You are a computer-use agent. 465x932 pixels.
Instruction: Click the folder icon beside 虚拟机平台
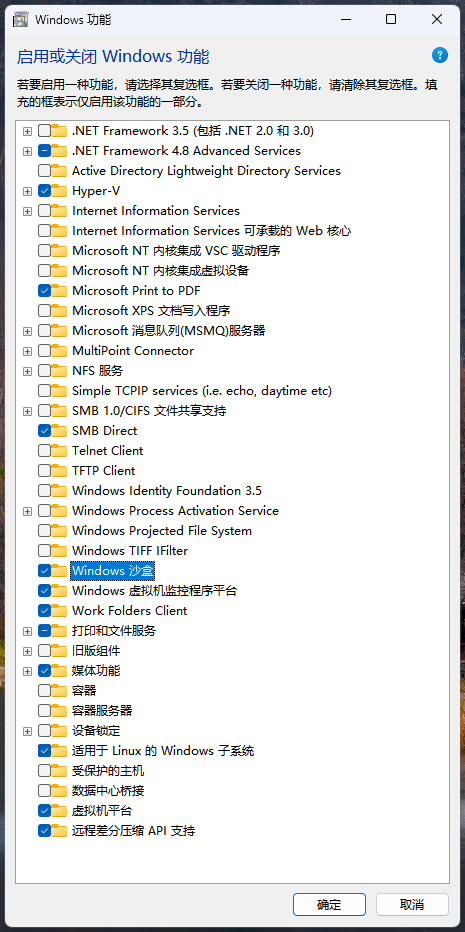tap(59, 811)
